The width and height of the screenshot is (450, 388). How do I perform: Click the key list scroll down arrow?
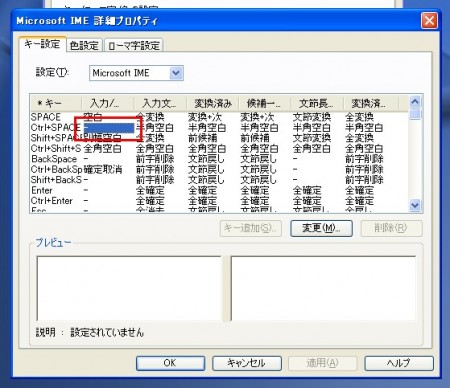pos(415,205)
